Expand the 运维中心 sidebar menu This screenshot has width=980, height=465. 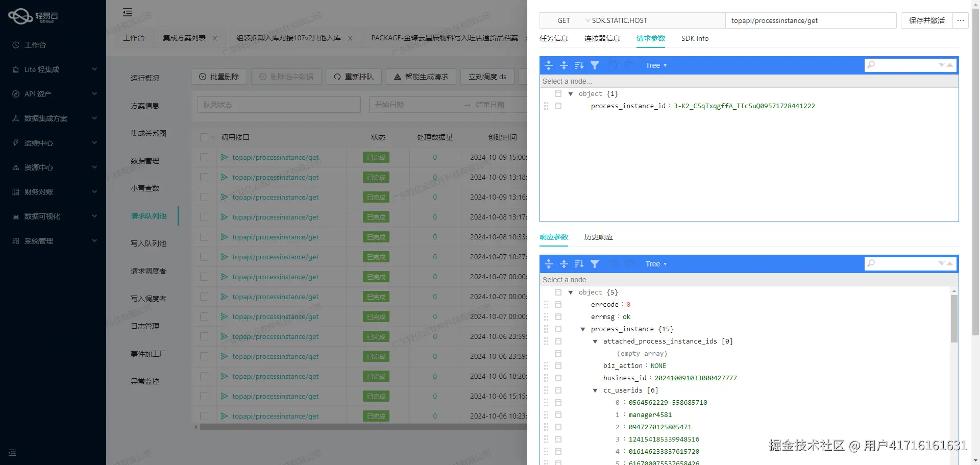[x=53, y=143]
